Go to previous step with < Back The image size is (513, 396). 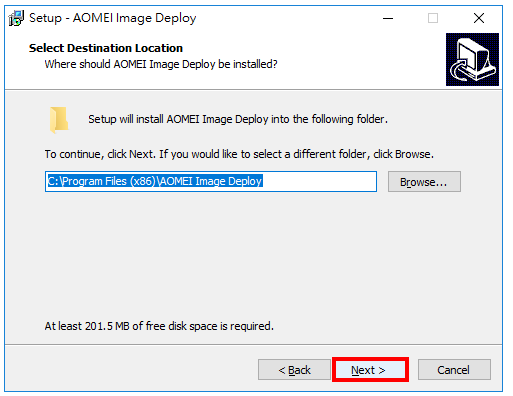click(x=294, y=370)
